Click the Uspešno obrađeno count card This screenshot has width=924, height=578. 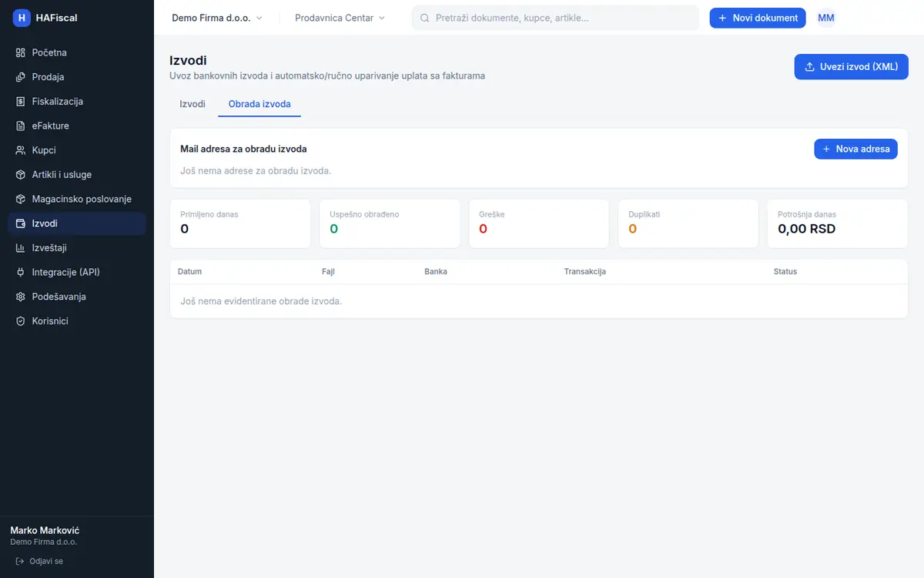click(390, 223)
